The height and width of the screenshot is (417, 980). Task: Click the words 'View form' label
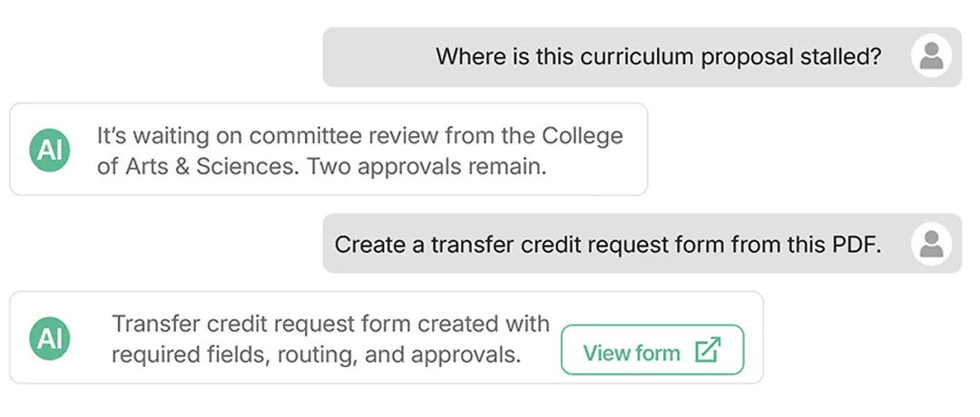632,354
